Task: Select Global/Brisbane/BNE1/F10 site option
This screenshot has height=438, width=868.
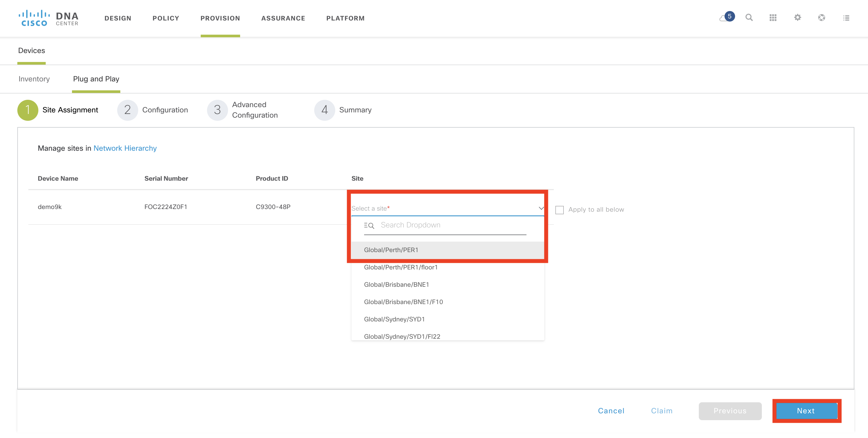Action: click(x=403, y=302)
